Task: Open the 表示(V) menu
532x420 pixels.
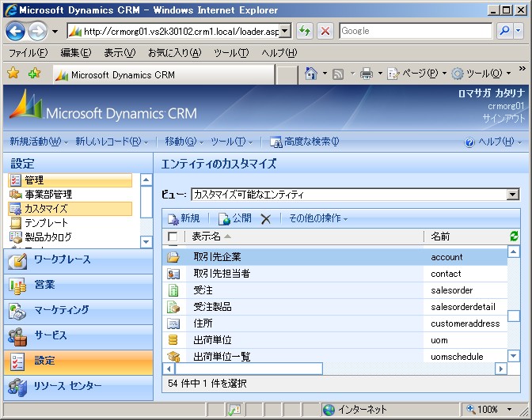Action: [x=120, y=53]
